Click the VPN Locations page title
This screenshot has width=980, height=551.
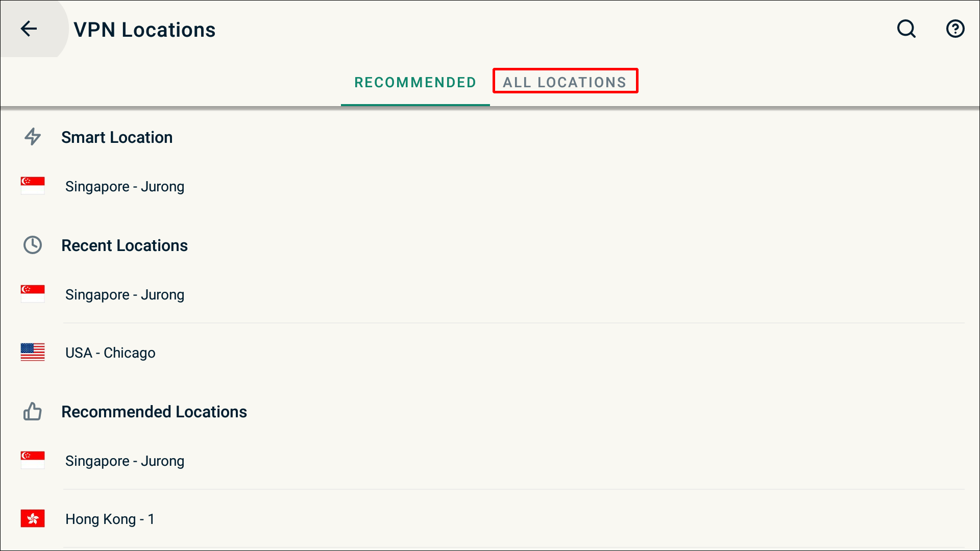144,30
